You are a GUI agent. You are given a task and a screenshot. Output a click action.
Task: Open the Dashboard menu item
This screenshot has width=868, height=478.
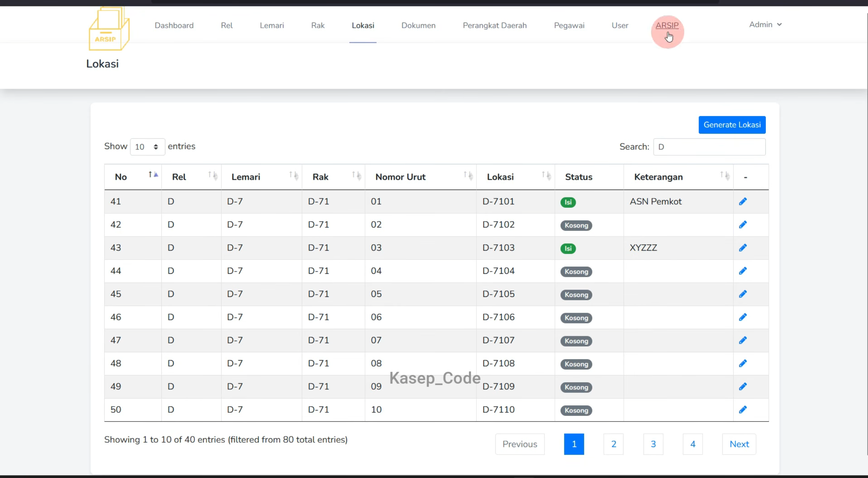tap(174, 25)
